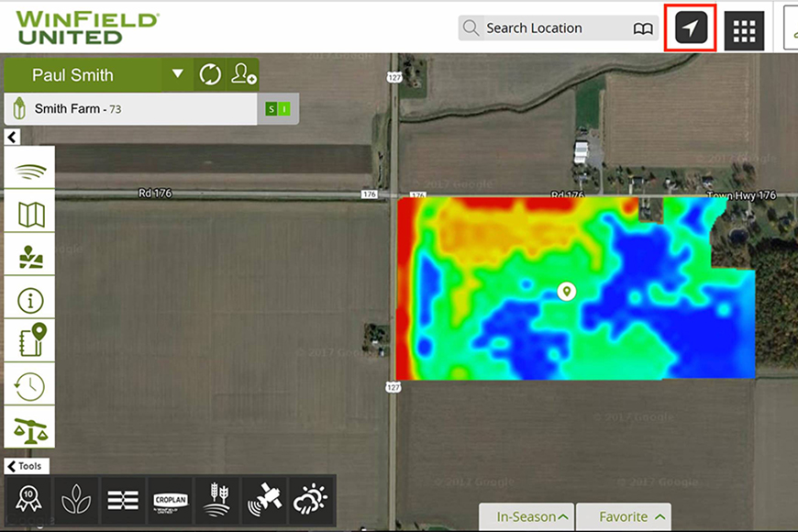
Task: Open the folded map icon panel
Action: (30, 215)
